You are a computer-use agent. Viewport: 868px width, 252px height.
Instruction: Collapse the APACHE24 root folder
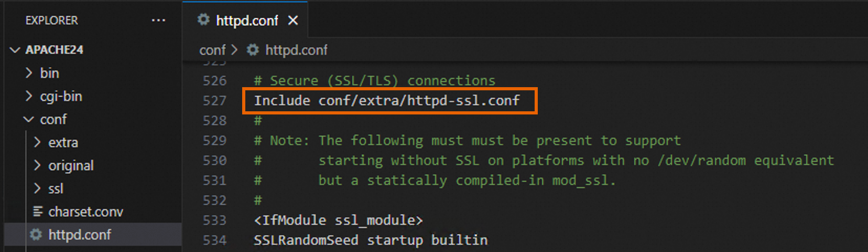tap(15, 50)
